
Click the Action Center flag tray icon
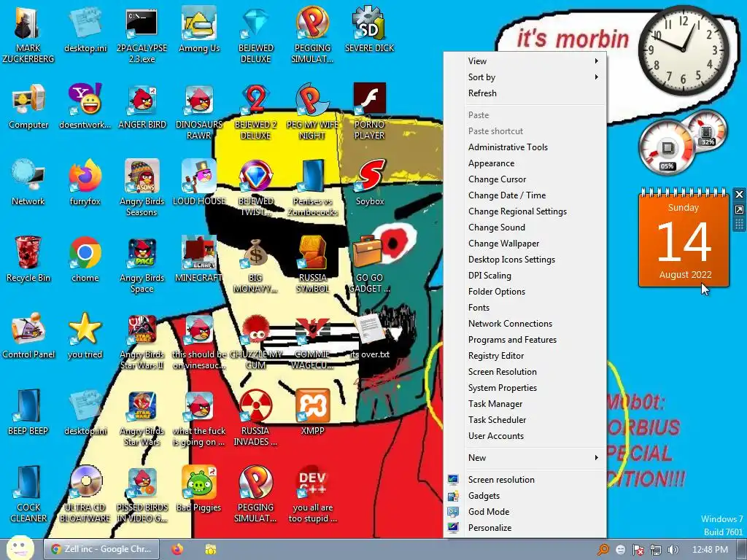click(x=638, y=550)
